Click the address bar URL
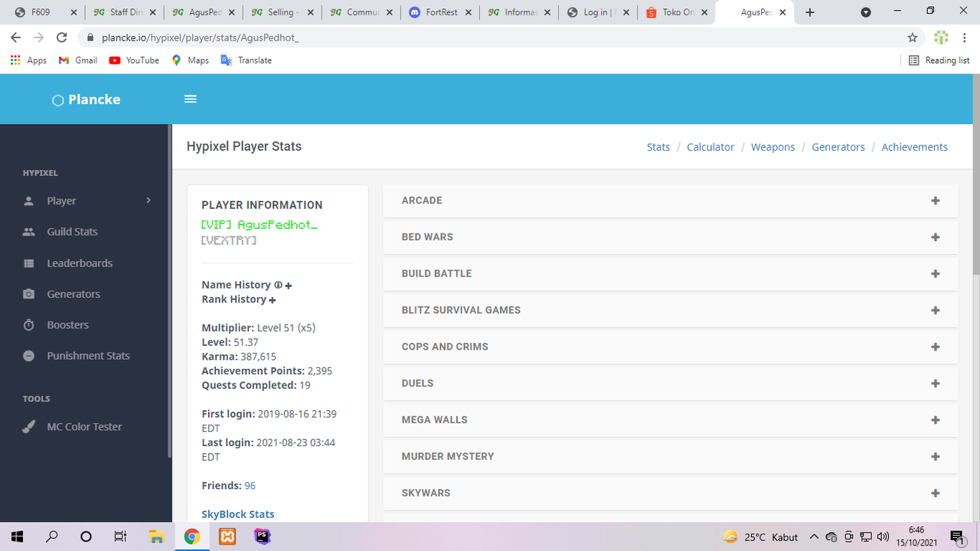The width and height of the screenshot is (980, 551). click(x=201, y=37)
